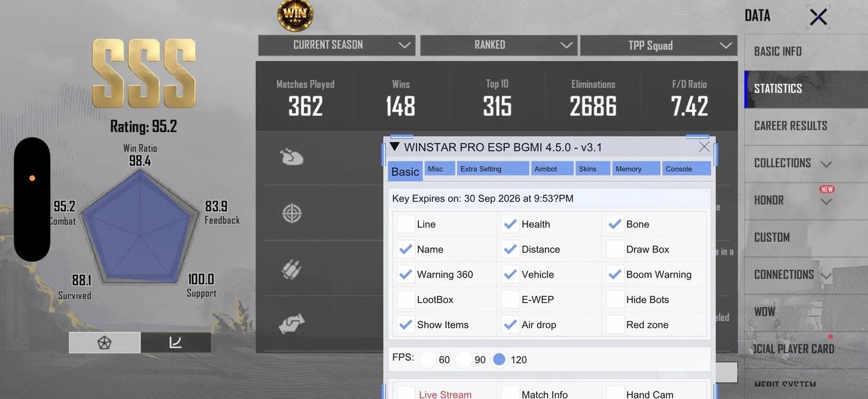Screen dimensions: 868x399
Task: Open the Memory tab
Action: [636, 169]
